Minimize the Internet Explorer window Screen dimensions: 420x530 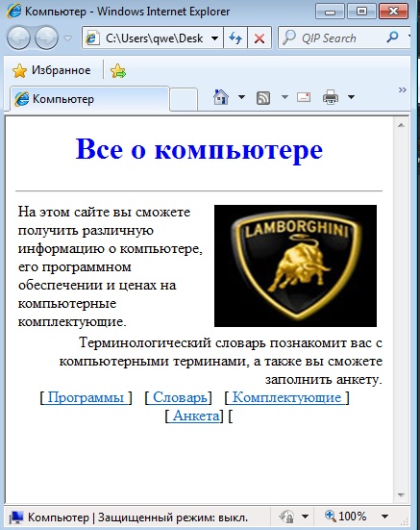(x=330, y=12)
